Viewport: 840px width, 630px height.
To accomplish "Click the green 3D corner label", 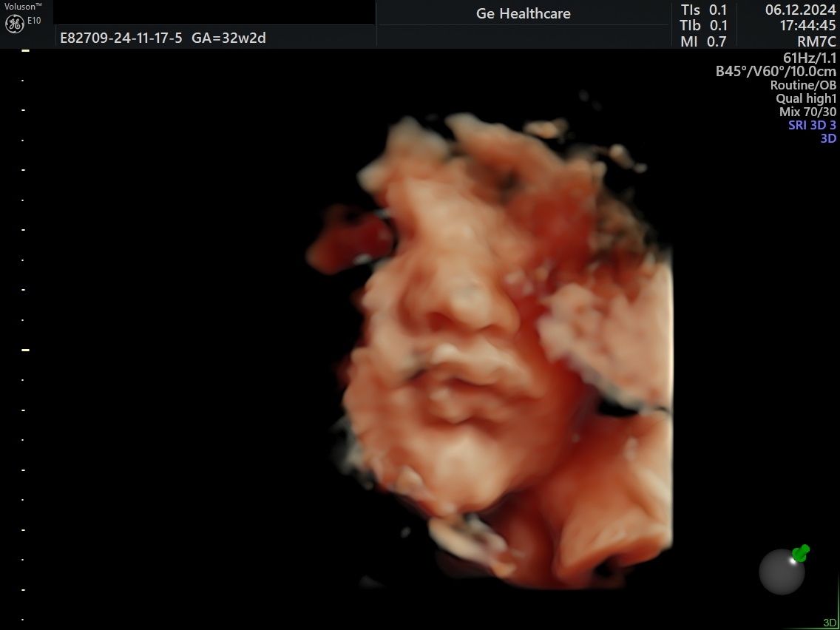I will 827,623.
